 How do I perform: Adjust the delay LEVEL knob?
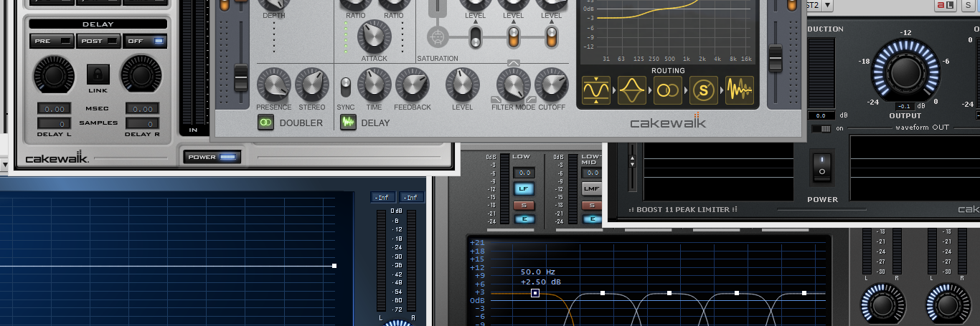(463, 85)
